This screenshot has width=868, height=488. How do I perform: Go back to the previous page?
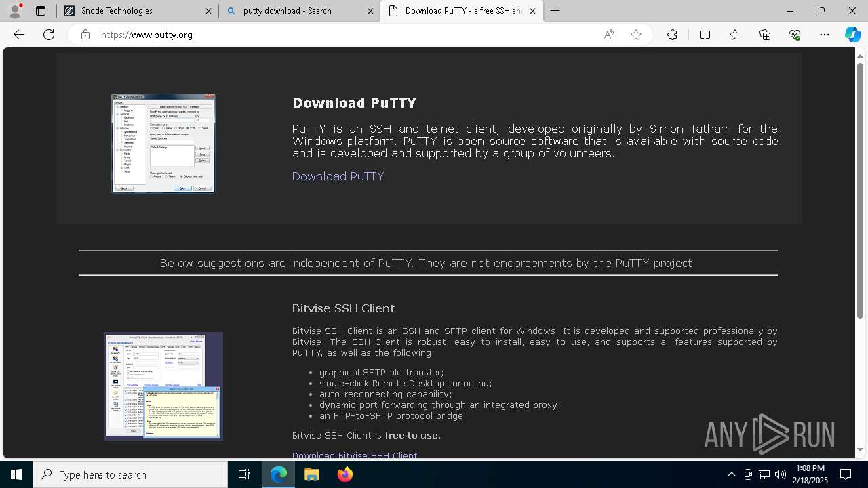click(x=19, y=35)
